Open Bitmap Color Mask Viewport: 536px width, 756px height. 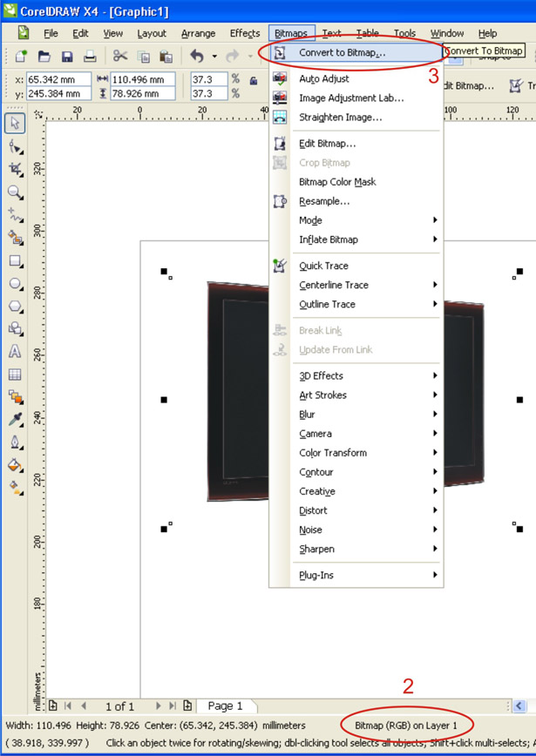pyautogui.click(x=356, y=182)
